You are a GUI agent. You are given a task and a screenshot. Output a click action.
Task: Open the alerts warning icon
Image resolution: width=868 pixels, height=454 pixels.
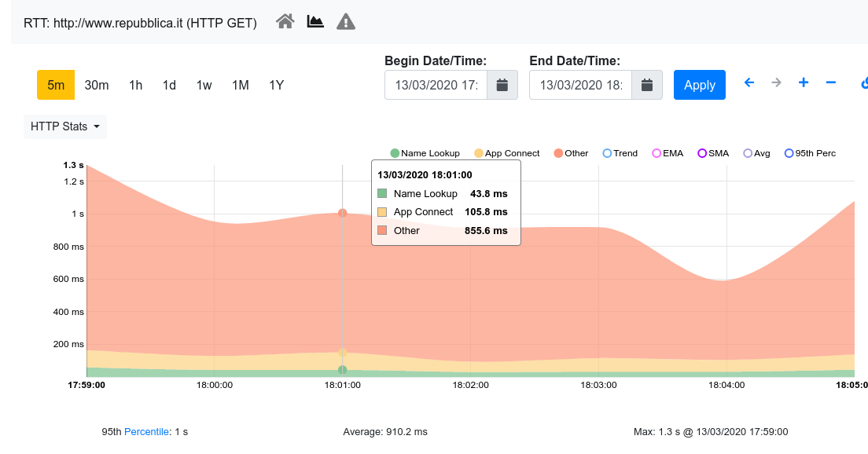click(345, 21)
